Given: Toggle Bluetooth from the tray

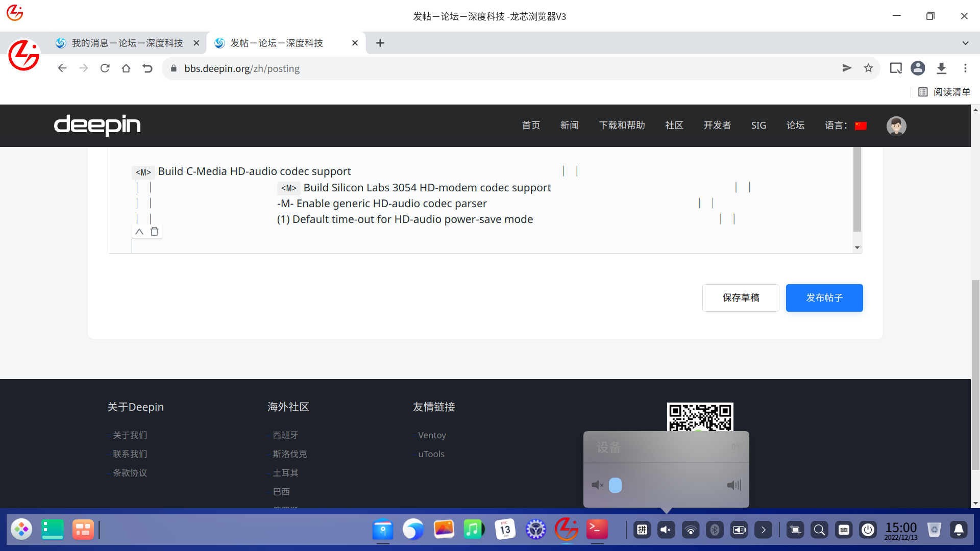Looking at the screenshot, I should (x=715, y=530).
